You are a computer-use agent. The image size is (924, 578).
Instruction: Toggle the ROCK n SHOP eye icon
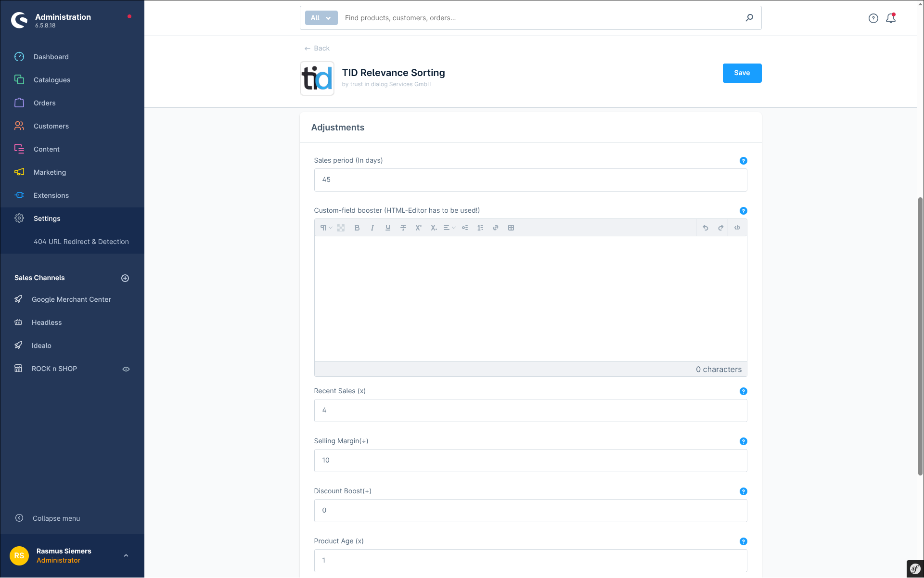[x=126, y=369]
